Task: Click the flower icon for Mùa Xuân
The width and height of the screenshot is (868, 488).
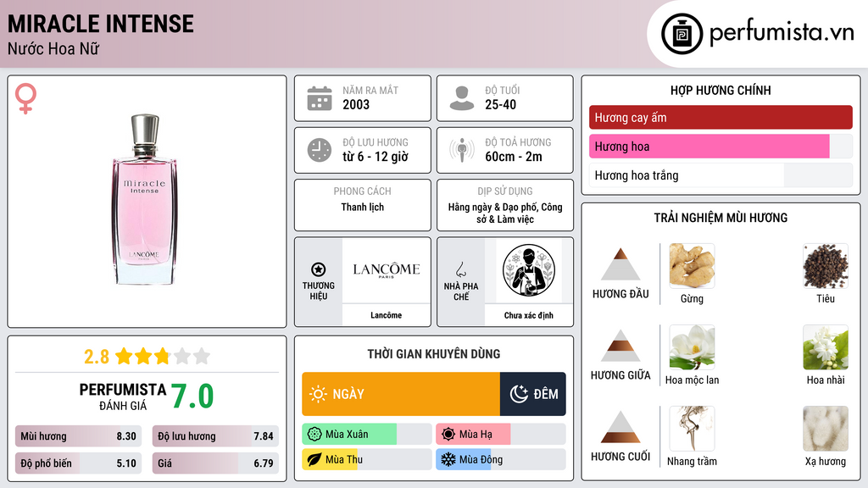Action: pyautogui.click(x=314, y=435)
